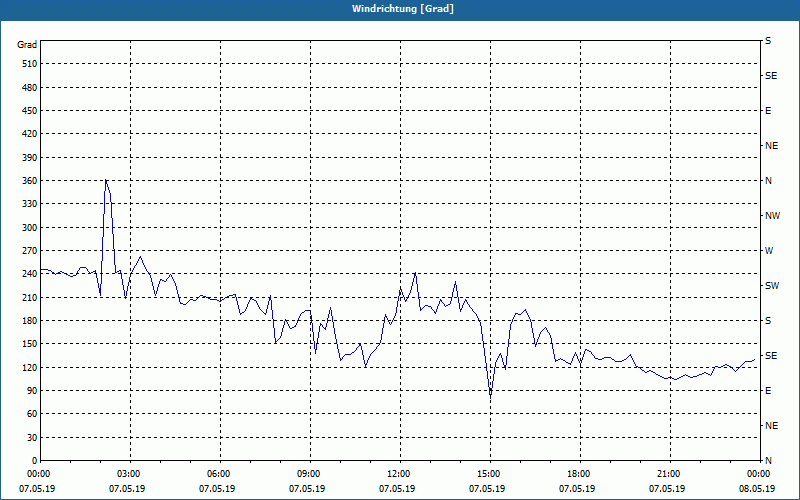The width and height of the screenshot is (800, 500).
Task: Click the 00:00 label above date 08.05.19
Action: pyautogui.click(x=759, y=474)
